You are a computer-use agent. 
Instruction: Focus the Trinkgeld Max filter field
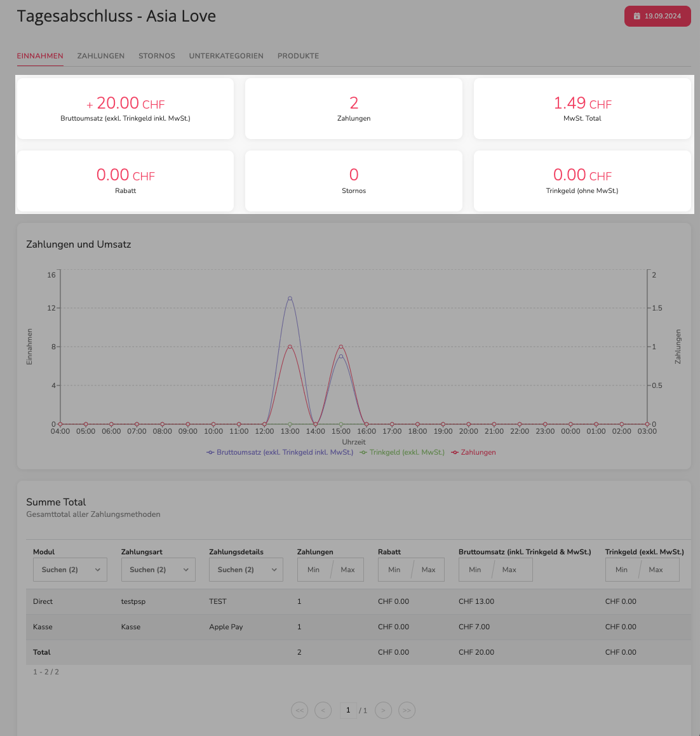tap(656, 570)
